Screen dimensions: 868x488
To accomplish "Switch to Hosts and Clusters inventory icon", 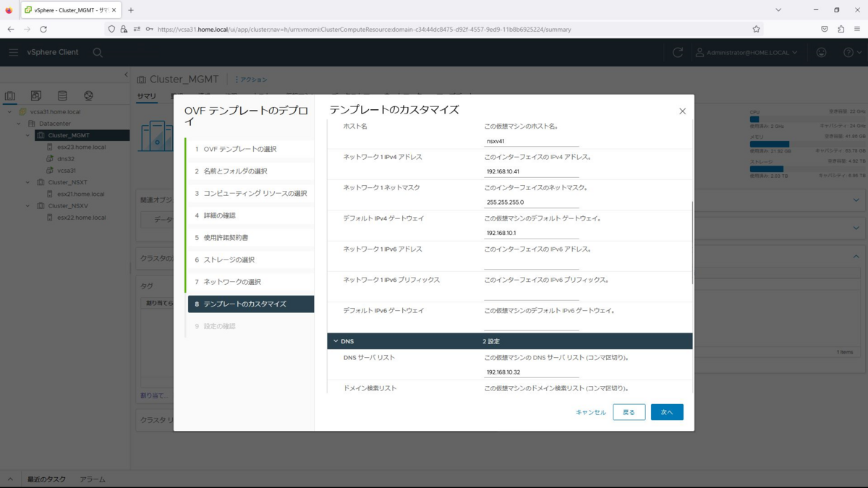I will click(x=10, y=95).
